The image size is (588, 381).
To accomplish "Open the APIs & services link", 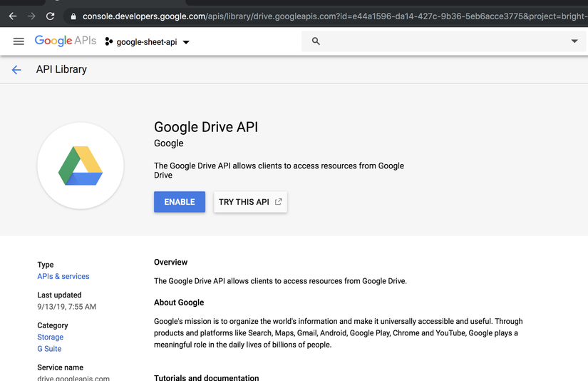I will pos(63,276).
